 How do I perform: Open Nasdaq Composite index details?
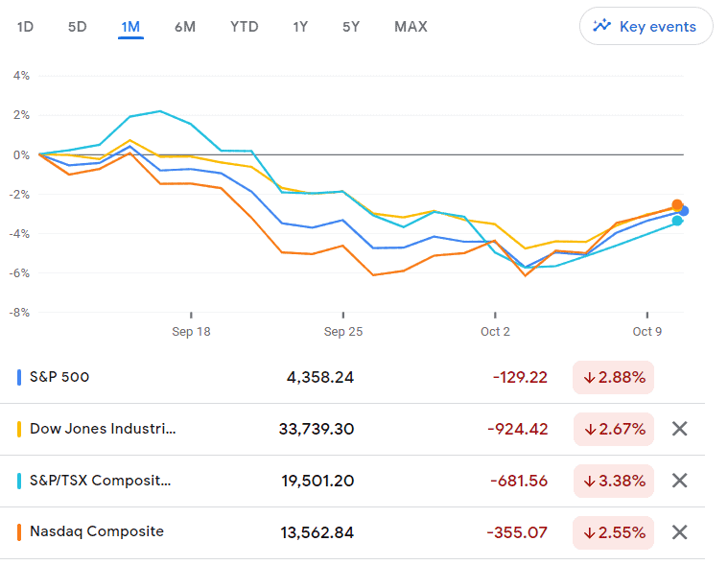pos(96,531)
